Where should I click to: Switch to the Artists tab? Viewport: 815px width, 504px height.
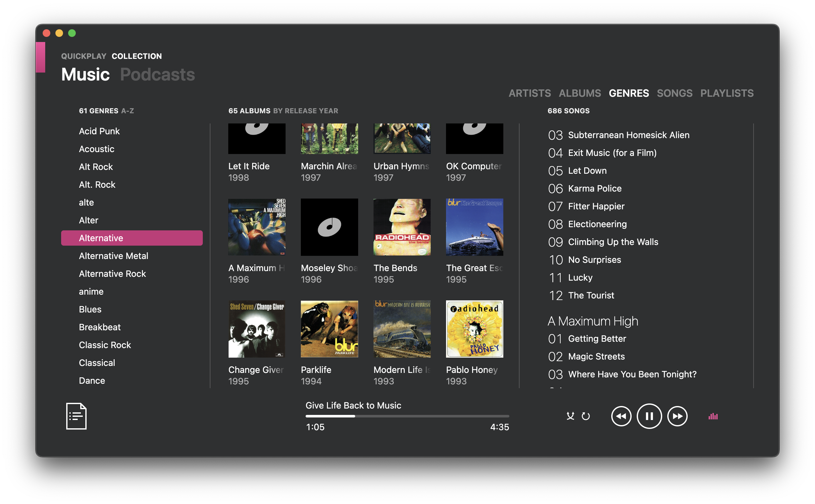click(x=529, y=93)
